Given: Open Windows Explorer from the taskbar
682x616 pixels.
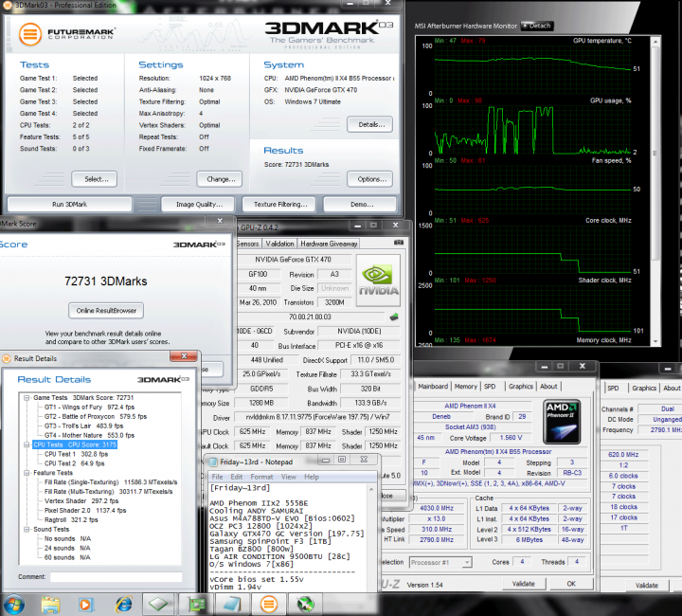Looking at the screenshot, I should point(50,605).
